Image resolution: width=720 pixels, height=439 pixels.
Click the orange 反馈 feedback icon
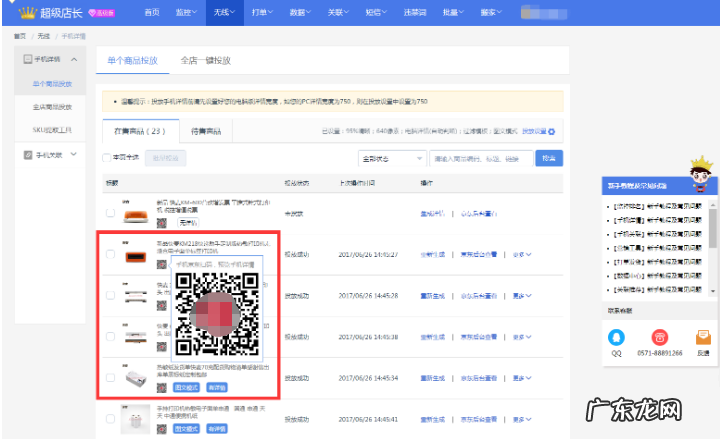tap(703, 338)
